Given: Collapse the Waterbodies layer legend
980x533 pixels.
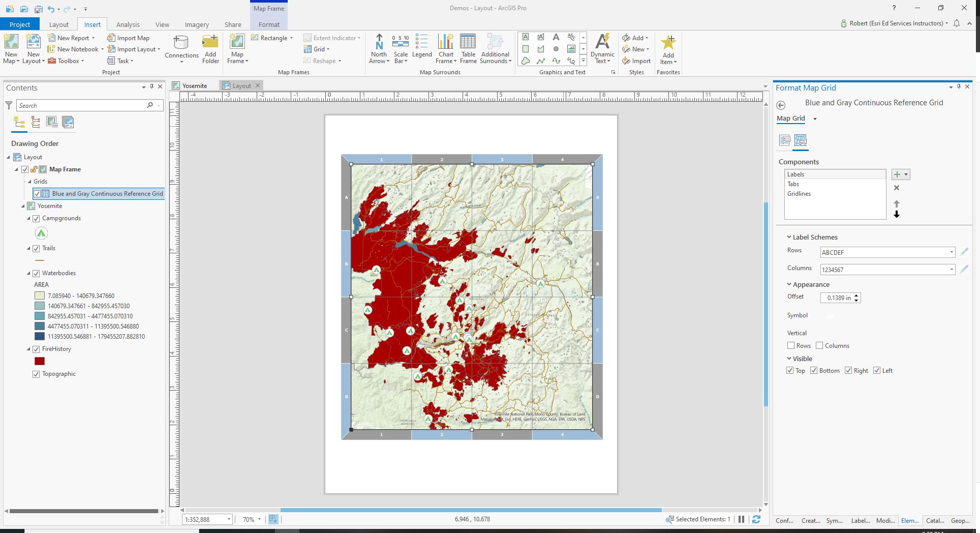Looking at the screenshot, I should [x=29, y=273].
